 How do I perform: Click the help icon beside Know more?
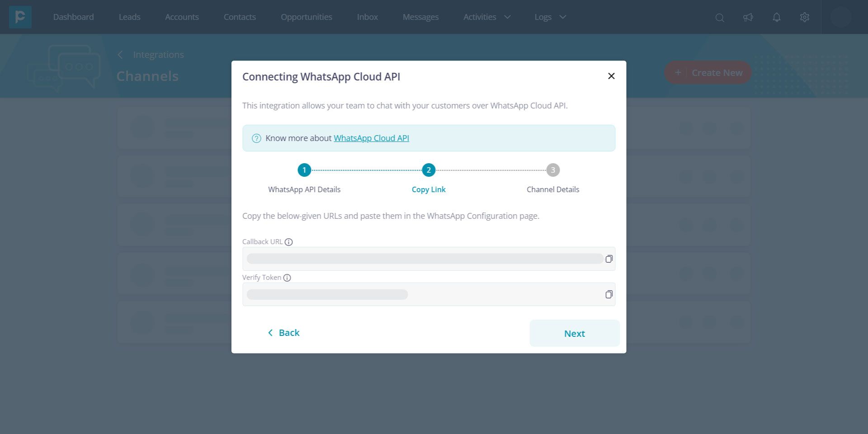(x=256, y=138)
